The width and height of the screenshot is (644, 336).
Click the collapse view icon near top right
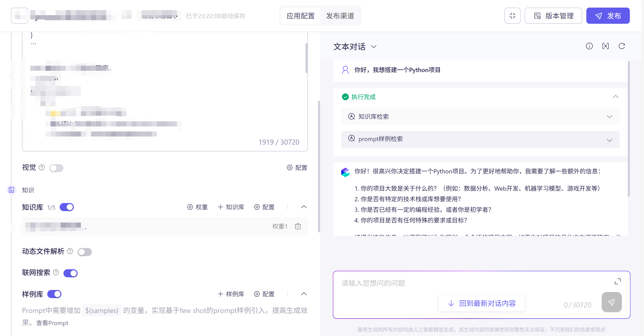512,16
